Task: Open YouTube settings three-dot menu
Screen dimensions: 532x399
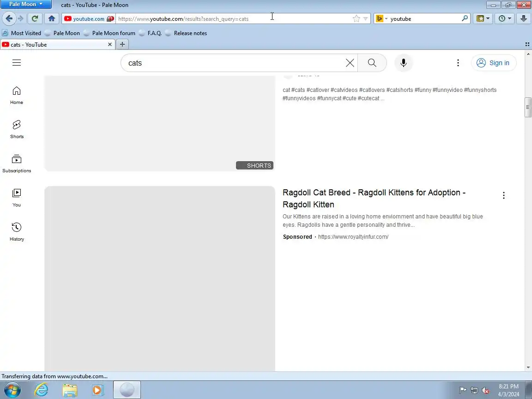Action: [x=458, y=63]
